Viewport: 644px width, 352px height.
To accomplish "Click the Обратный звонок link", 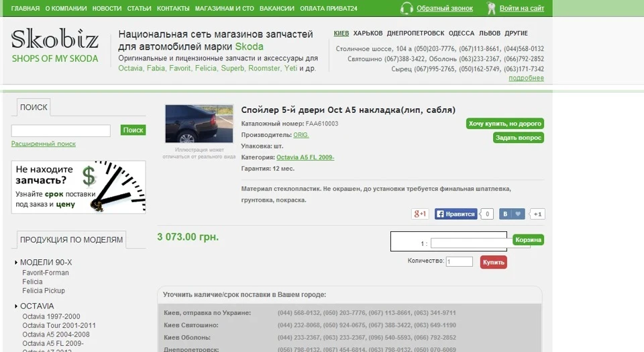I will pyautogui.click(x=445, y=8).
